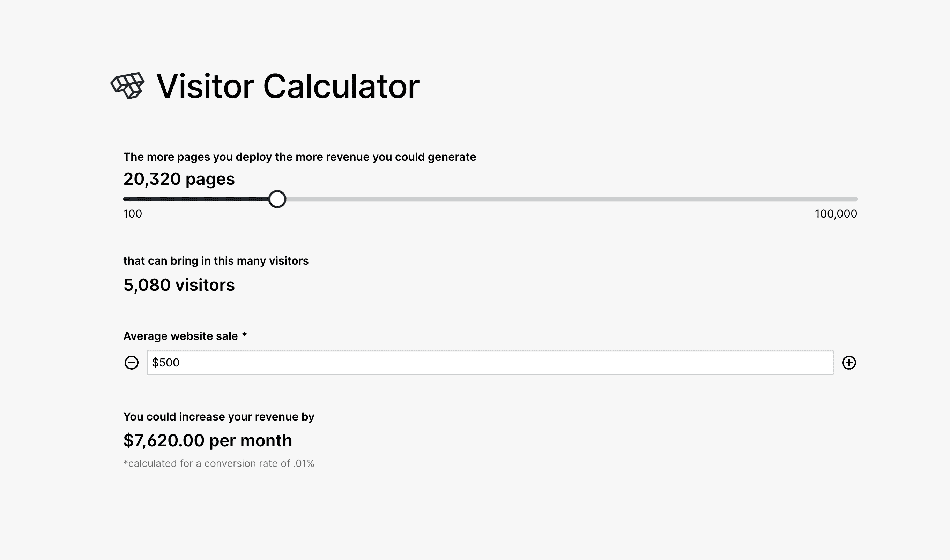The width and height of the screenshot is (950, 560).
Task: Click 'The more pages you deploy' description text
Action: coord(300,157)
